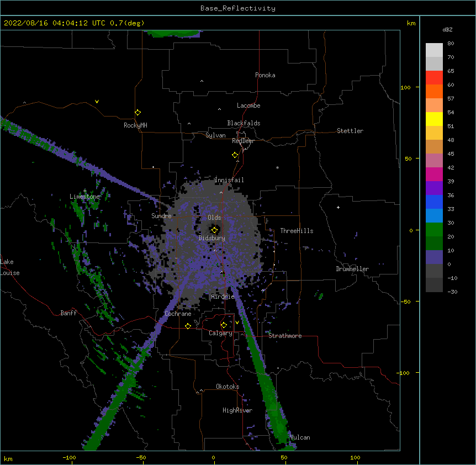This screenshot has width=476, height=465.
Task: Click the Base_Reflectivity title text
Action: click(238, 8)
